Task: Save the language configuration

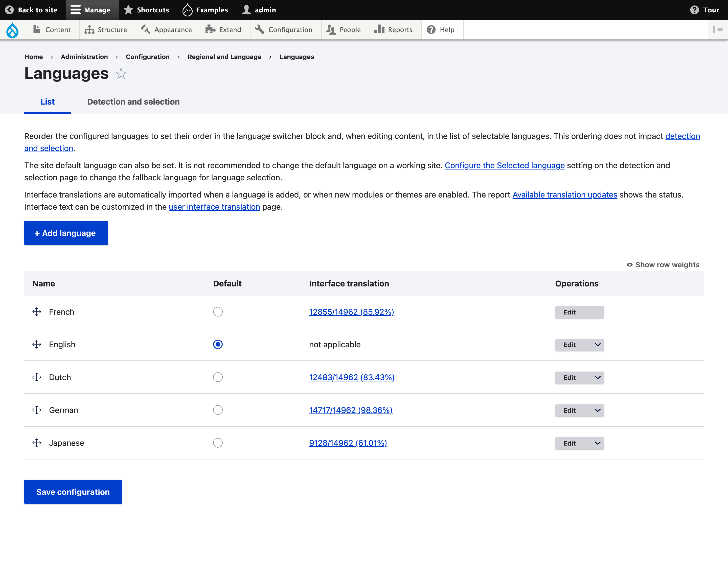Action: 73,492
